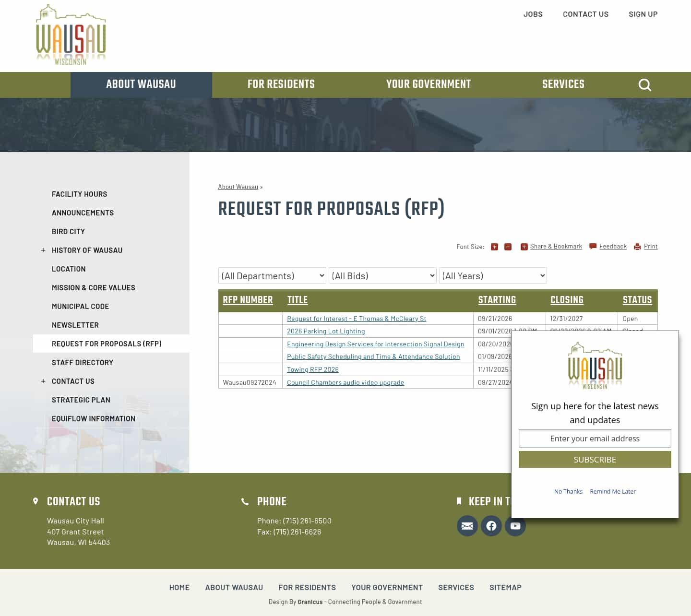Open Bird City in sidebar

pyautogui.click(x=68, y=231)
